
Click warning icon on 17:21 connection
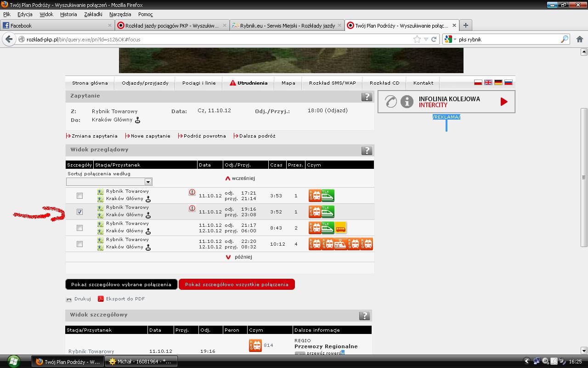click(192, 192)
